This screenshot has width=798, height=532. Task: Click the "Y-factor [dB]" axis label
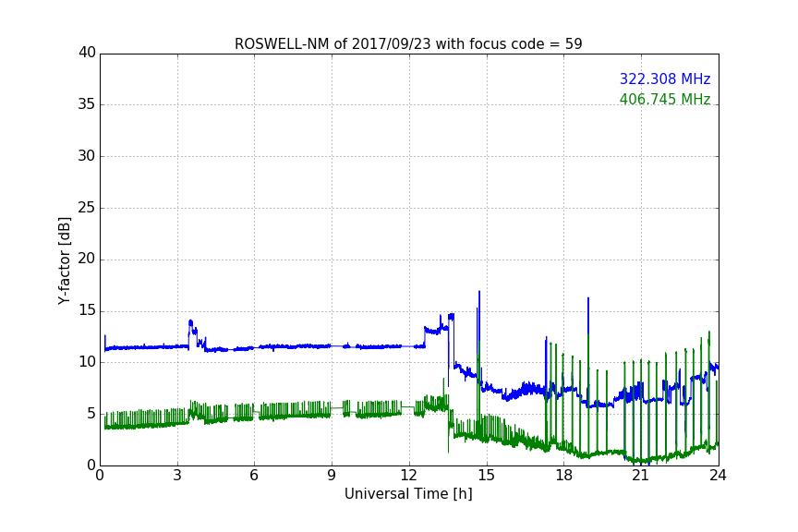pos(64,260)
